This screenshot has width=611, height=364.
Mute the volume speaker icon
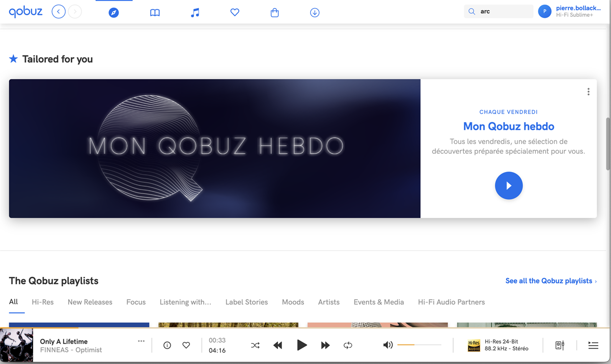click(388, 345)
